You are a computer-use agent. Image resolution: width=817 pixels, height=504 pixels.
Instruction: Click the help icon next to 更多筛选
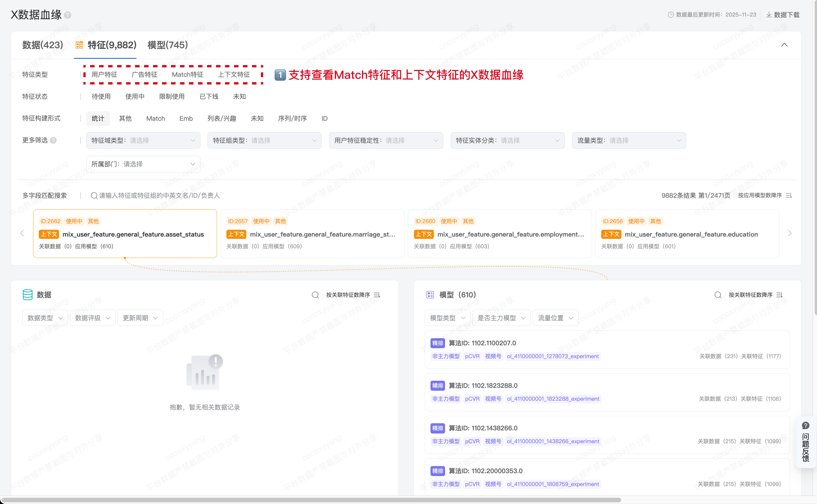[x=53, y=140]
